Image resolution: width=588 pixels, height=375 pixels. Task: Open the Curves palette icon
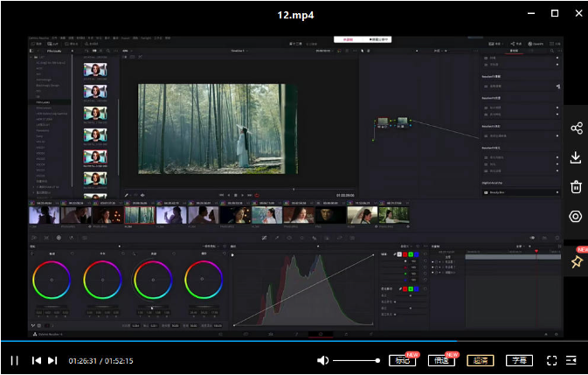point(264,238)
